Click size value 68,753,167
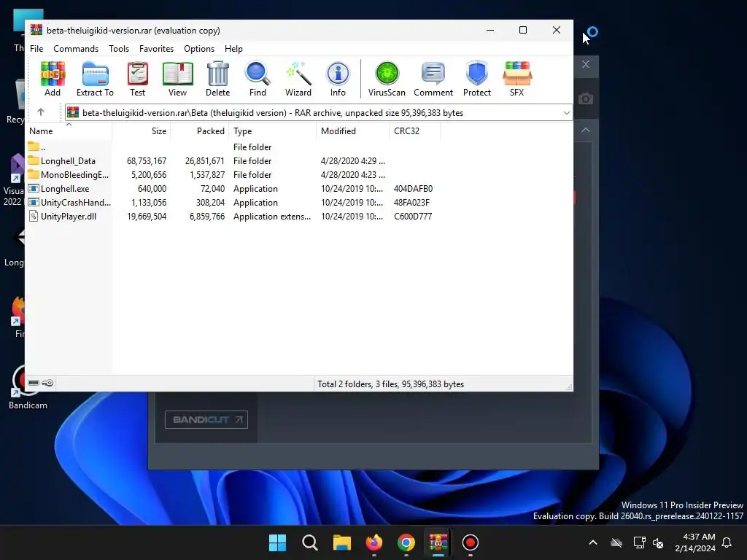The height and width of the screenshot is (560, 747). click(x=146, y=161)
